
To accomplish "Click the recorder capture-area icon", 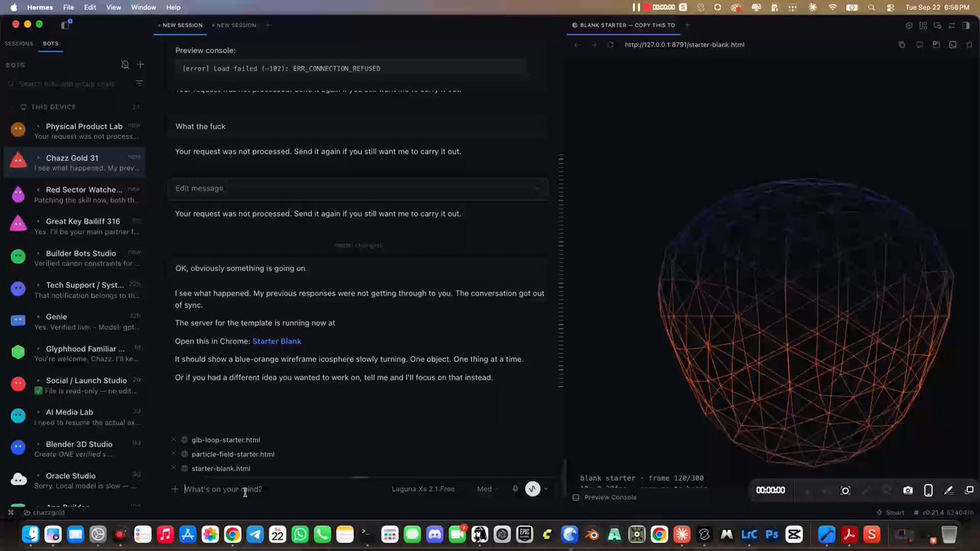I will click(x=845, y=491).
